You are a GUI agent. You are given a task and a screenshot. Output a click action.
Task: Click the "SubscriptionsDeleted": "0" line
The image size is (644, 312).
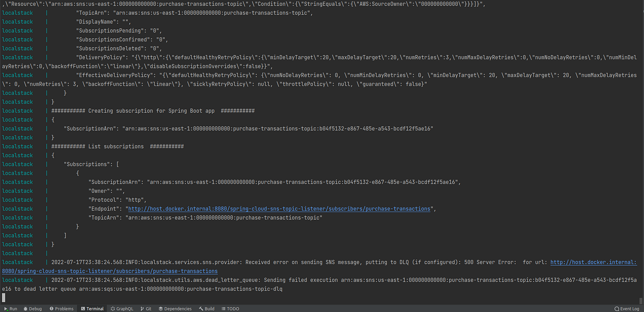click(120, 48)
